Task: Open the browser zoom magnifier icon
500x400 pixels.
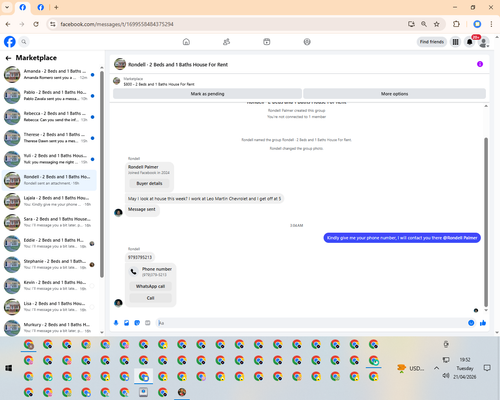Action: click(x=424, y=24)
